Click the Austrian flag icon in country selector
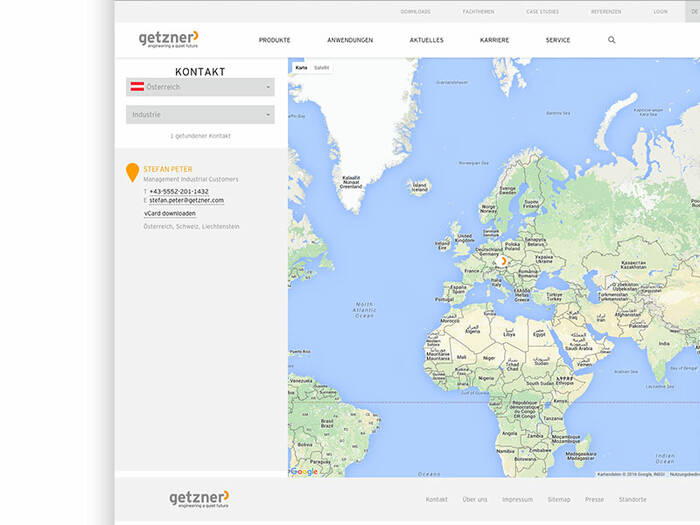Viewport: 700px width, 525px height. click(x=137, y=87)
